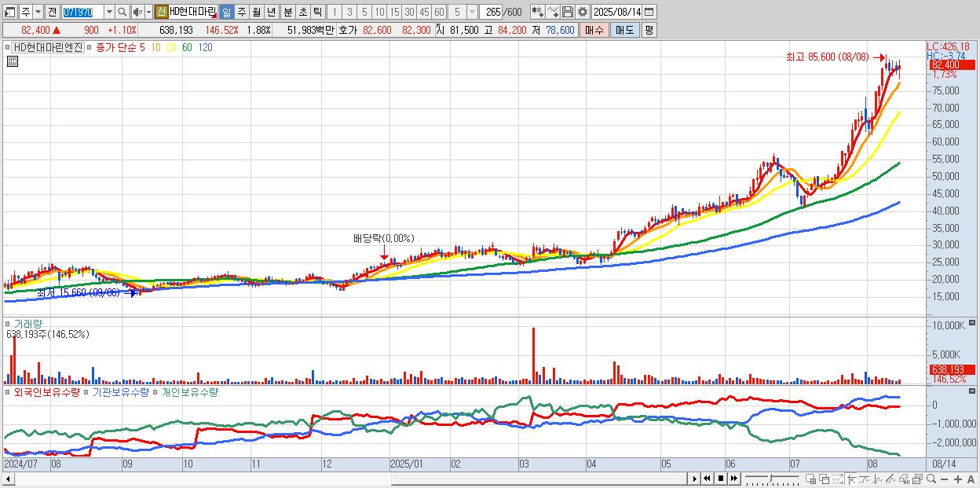Click the 15 interval button
Screen dimensions: 980x488
pos(394,12)
